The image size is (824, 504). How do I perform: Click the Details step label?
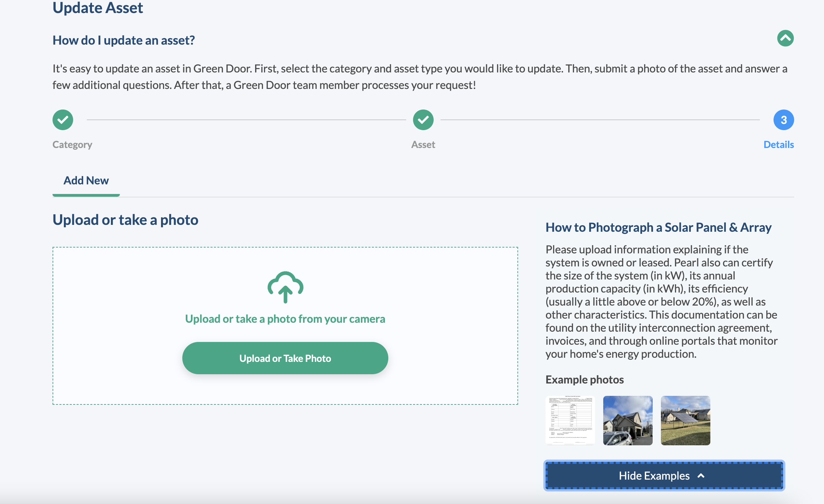click(x=779, y=144)
